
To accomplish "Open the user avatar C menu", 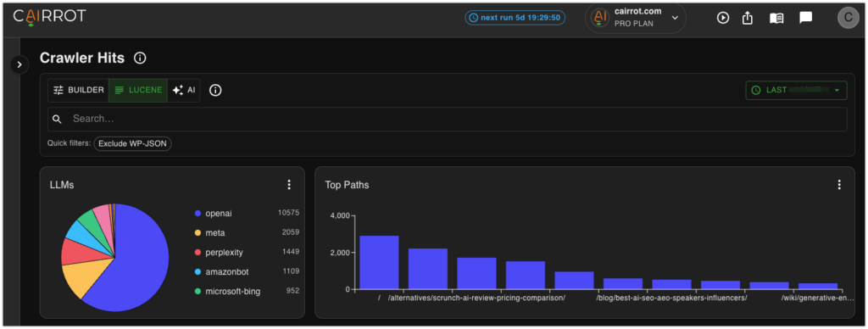I will point(848,18).
